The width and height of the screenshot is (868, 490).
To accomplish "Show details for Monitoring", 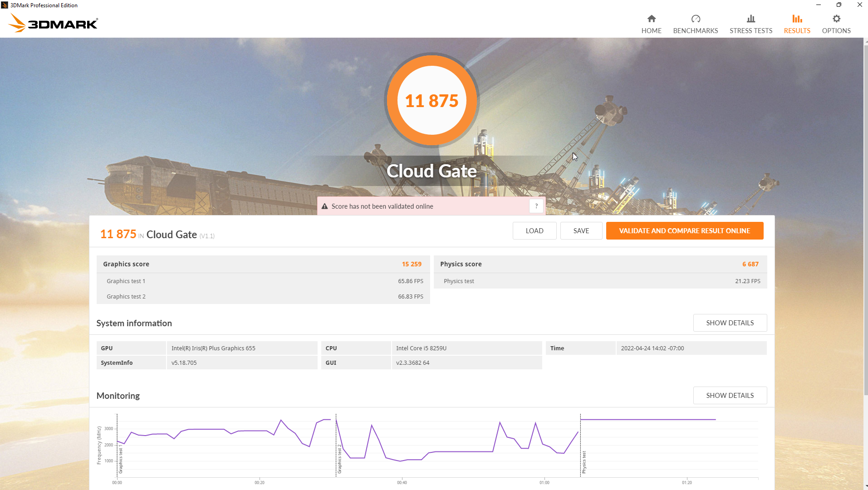I will [730, 395].
